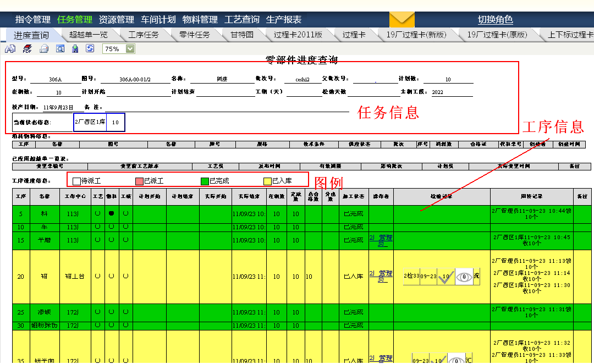Open the 生产报表 menu
Image resolution: width=594 pixels, height=364 pixels.
click(284, 20)
